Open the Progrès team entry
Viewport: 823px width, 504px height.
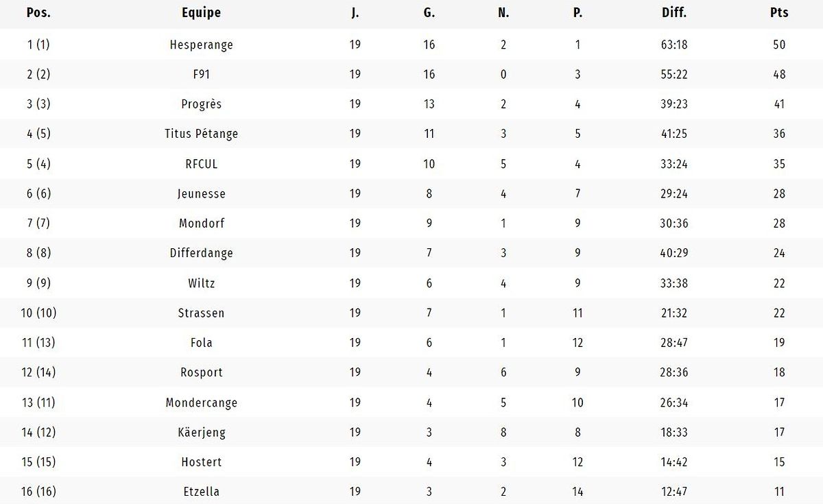(201, 104)
